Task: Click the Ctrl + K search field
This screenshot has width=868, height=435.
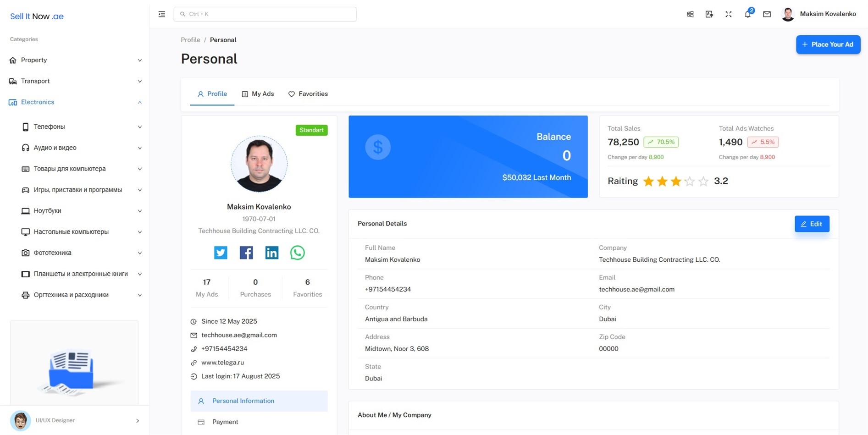Action: coord(265,14)
